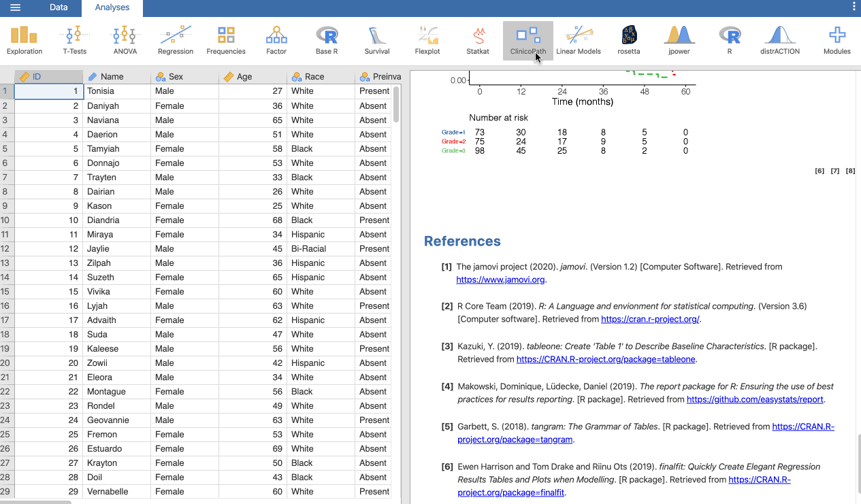Open the Exploration analyses menu
861x504 pixels.
coord(25,41)
